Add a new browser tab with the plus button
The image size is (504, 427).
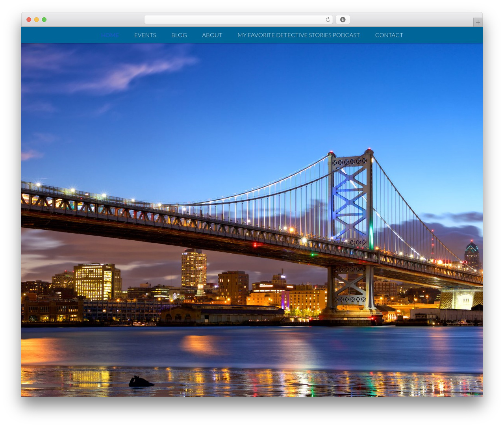pyautogui.click(x=478, y=22)
